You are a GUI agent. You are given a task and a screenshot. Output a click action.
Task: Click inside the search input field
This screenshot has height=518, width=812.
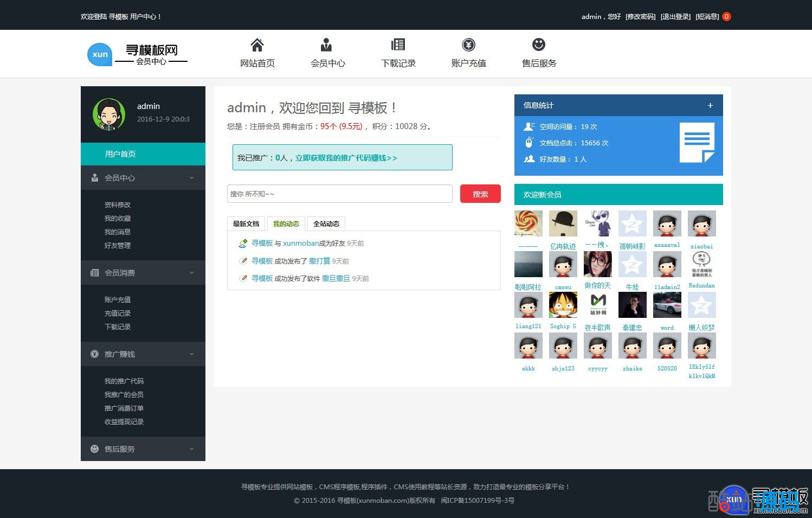[x=339, y=194]
